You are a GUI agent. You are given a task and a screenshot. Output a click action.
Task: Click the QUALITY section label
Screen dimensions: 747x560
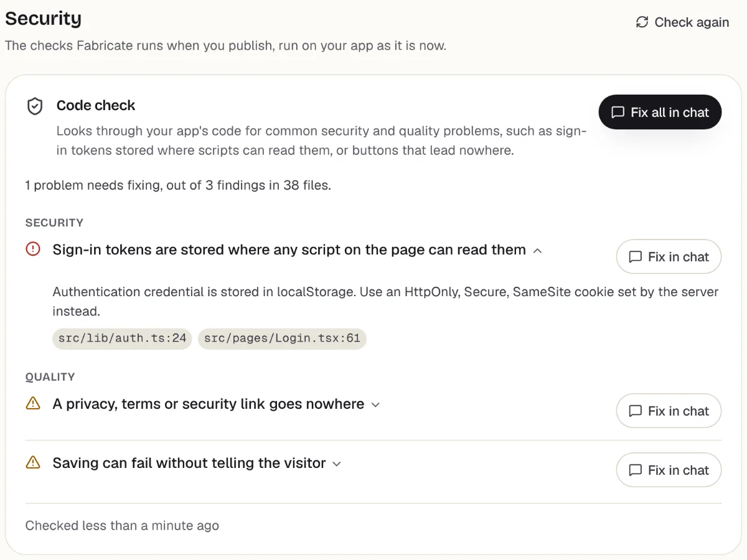tap(50, 377)
